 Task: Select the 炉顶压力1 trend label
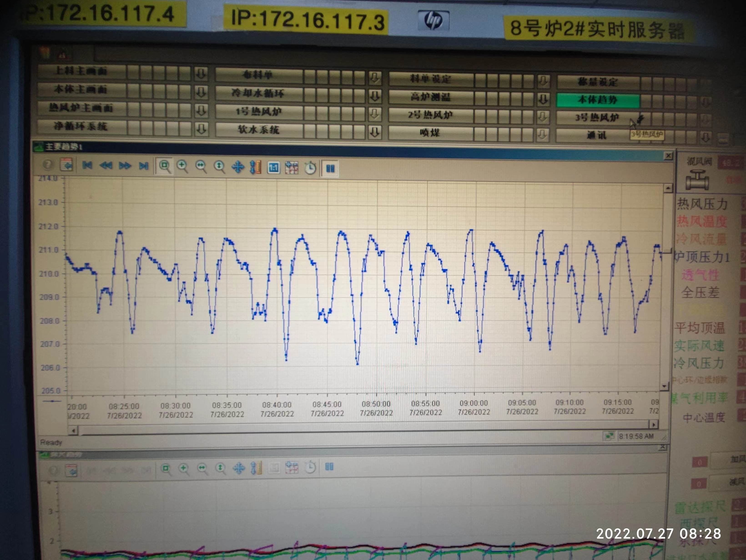702,257
